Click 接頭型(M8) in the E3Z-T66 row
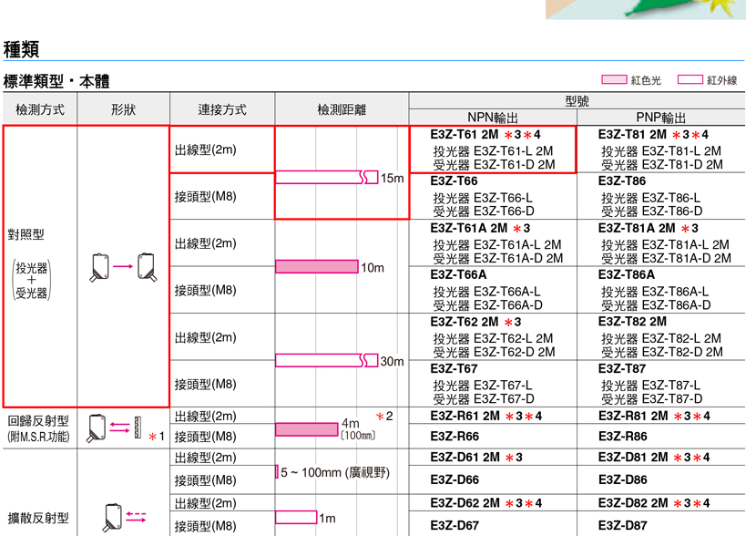Image resolution: width=756 pixels, height=536 pixels. point(205,196)
